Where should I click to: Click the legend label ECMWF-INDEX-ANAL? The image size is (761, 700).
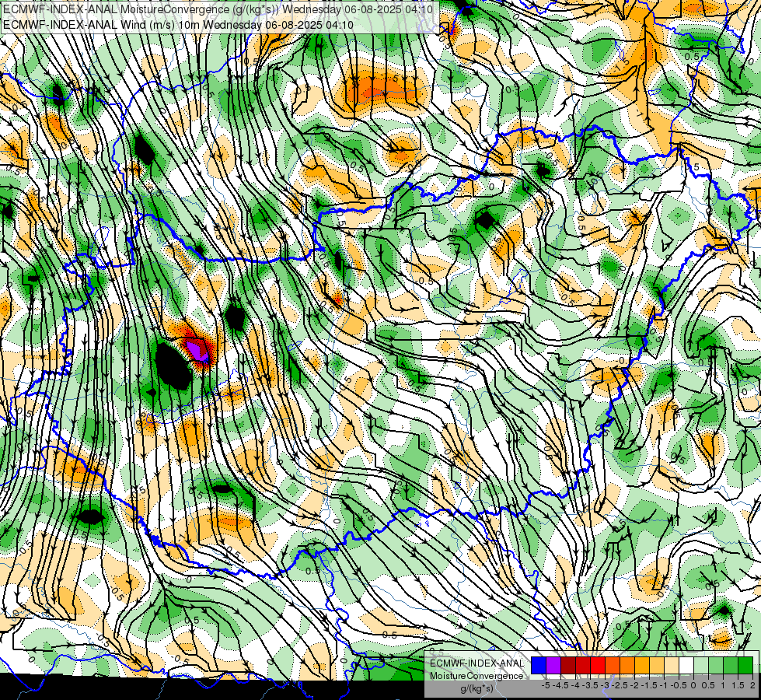(476, 663)
